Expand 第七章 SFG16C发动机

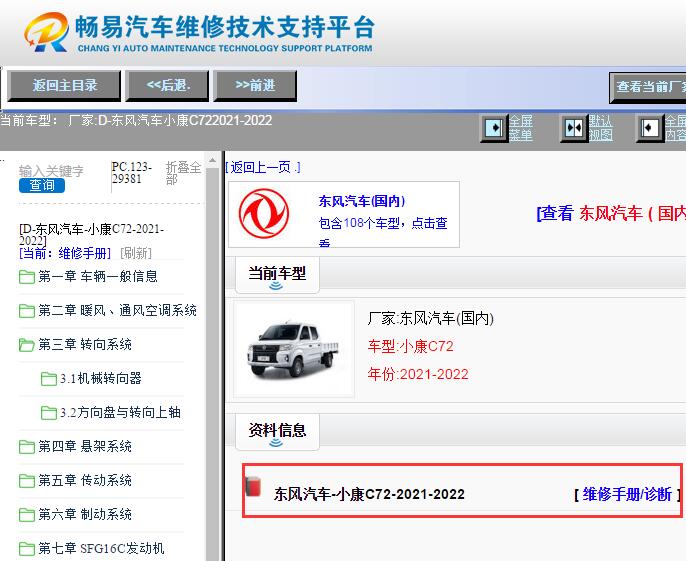point(101,548)
